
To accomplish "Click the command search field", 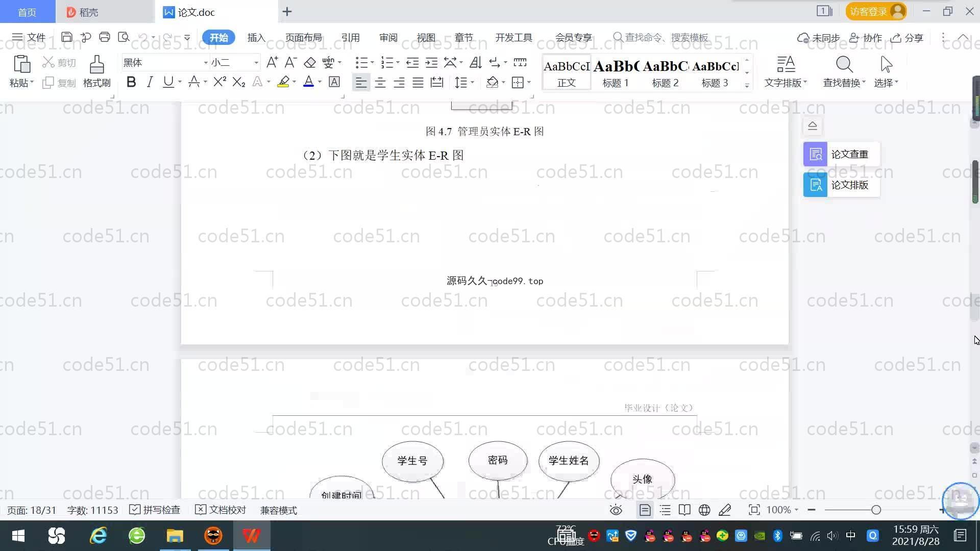I will (660, 37).
